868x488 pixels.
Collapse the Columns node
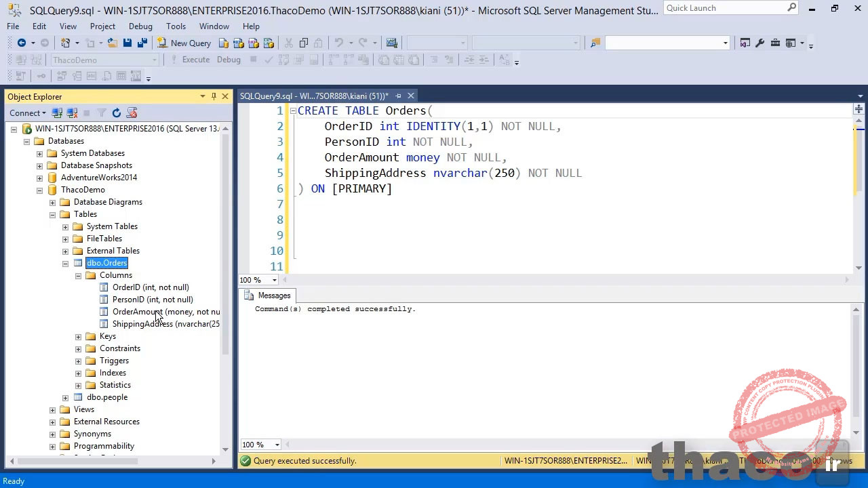point(78,275)
